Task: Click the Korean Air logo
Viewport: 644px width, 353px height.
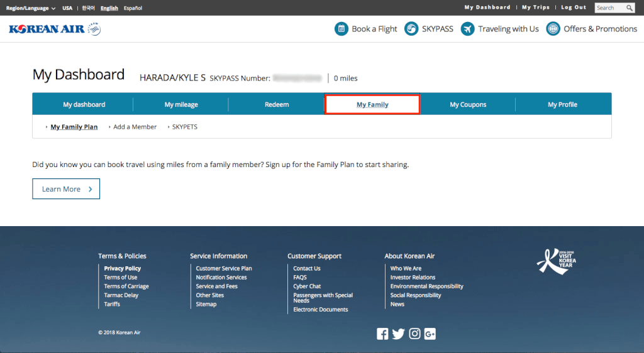Action: pyautogui.click(x=55, y=29)
